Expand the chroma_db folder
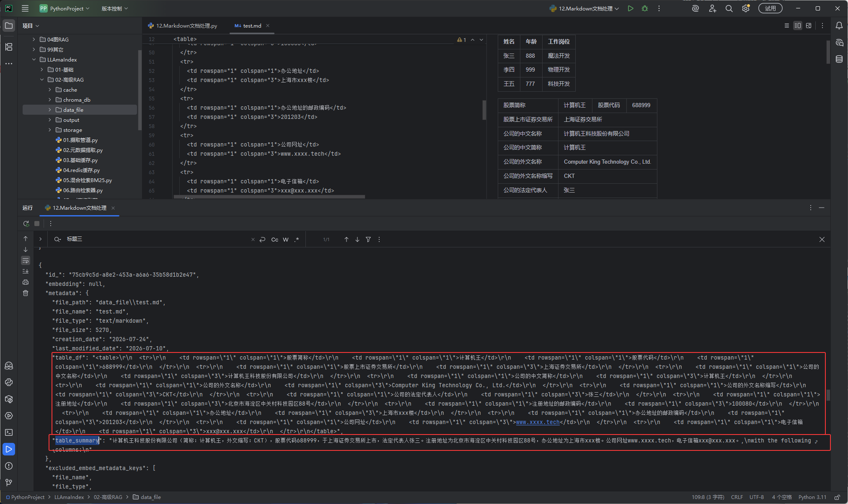Viewport: 848px width, 504px height. point(50,100)
